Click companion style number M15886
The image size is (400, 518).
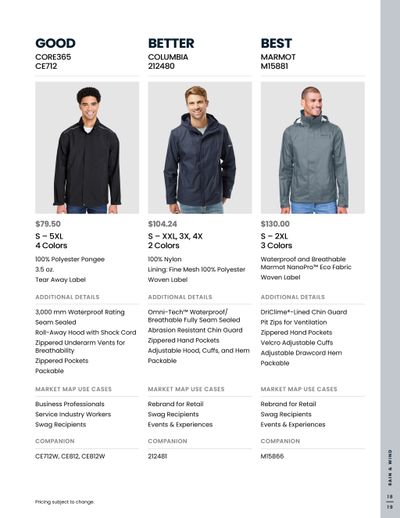pos(272,456)
